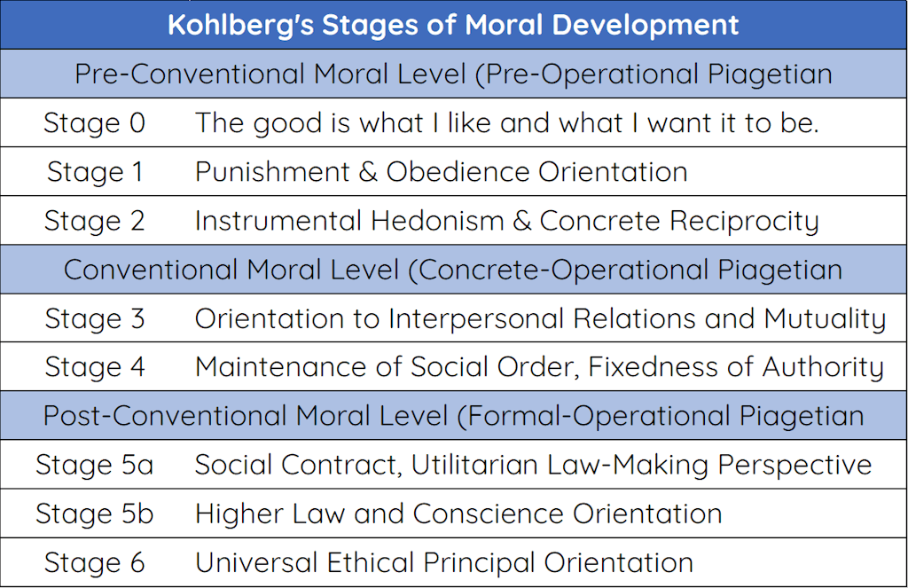The image size is (908, 588).
Task: Click the "Kohlberg's Stages of Moral Development" title
Action: click(x=453, y=24)
